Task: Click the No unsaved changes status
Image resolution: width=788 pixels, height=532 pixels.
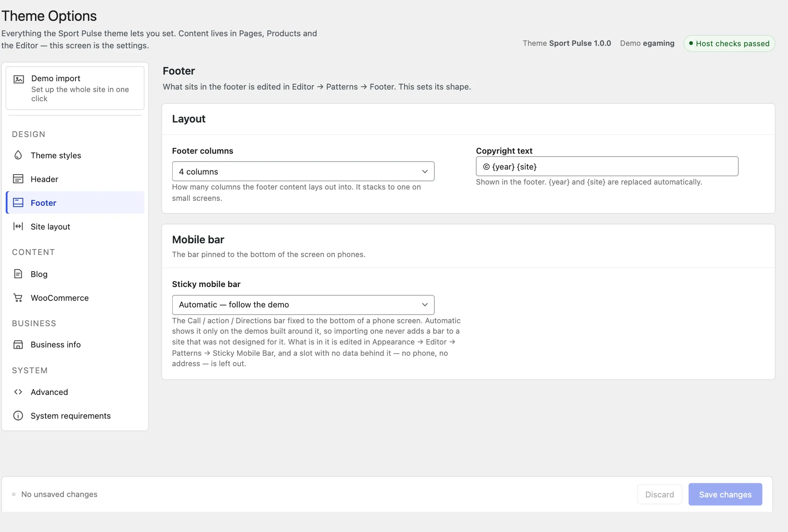Action: click(x=59, y=494)
